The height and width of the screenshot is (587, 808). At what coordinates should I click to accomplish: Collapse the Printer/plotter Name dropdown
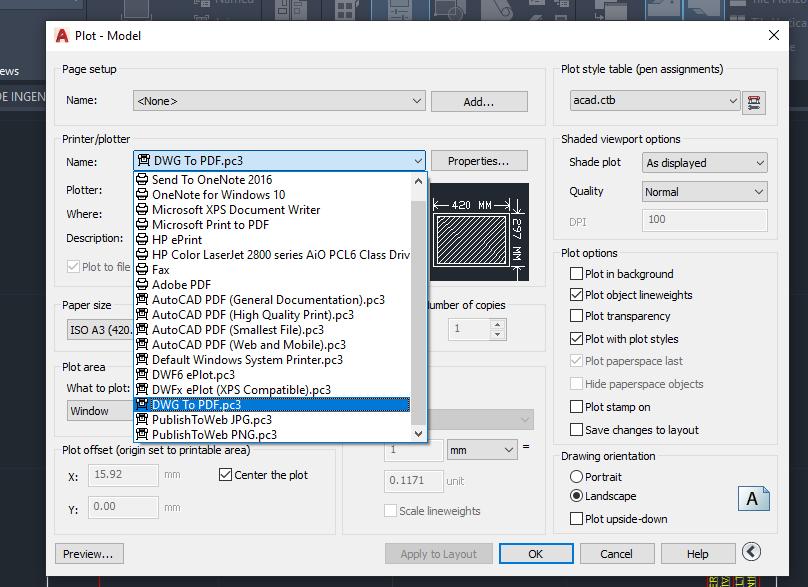tap(279, 161)
